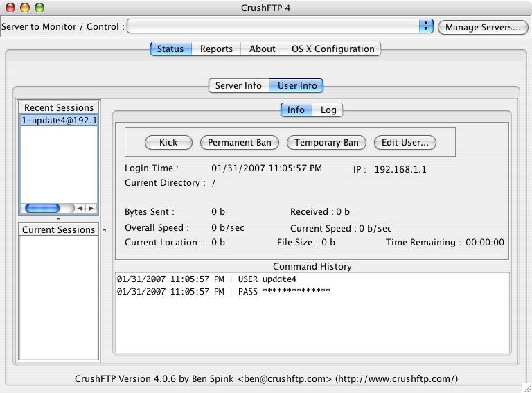
Task: Click the right scroll arrow in Recent Sessions
Action: click(90, 208)
